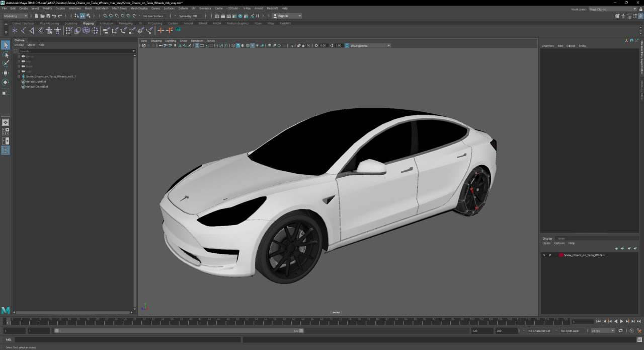Open the sRGB gamma view transform dropdown
Screen dimensions: 644x350
coord(370,45)
